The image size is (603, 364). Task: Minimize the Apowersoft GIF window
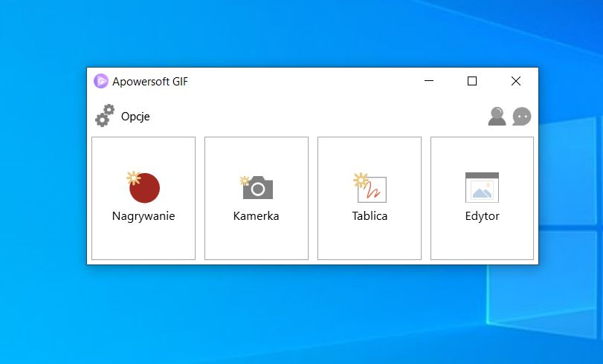(x=429, y=81)
